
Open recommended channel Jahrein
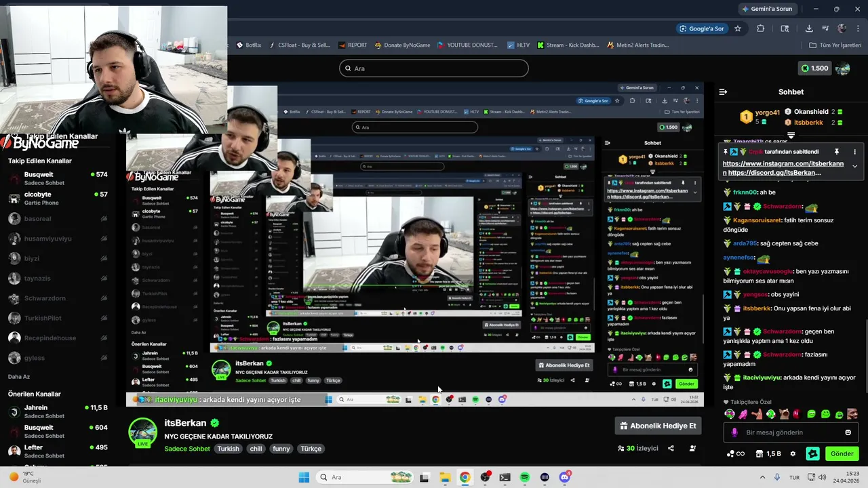coord(58,411)
